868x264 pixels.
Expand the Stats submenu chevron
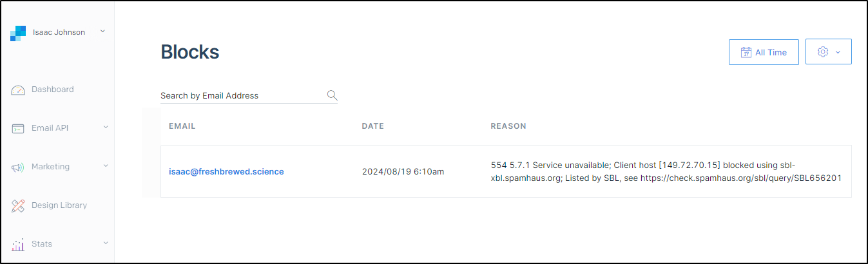[x=106, y=243]
